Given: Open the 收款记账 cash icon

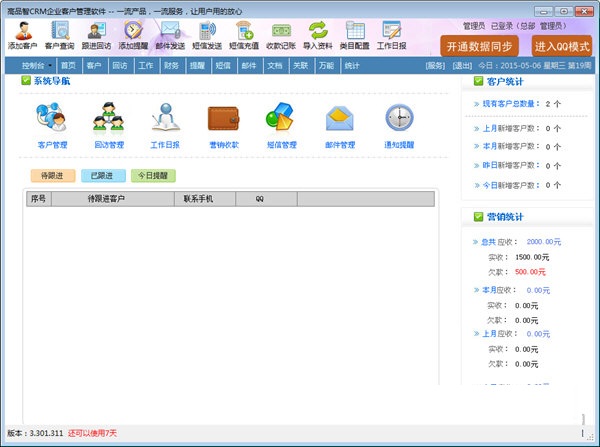Looking at the screenshot, I should click(x=281, y=35).
